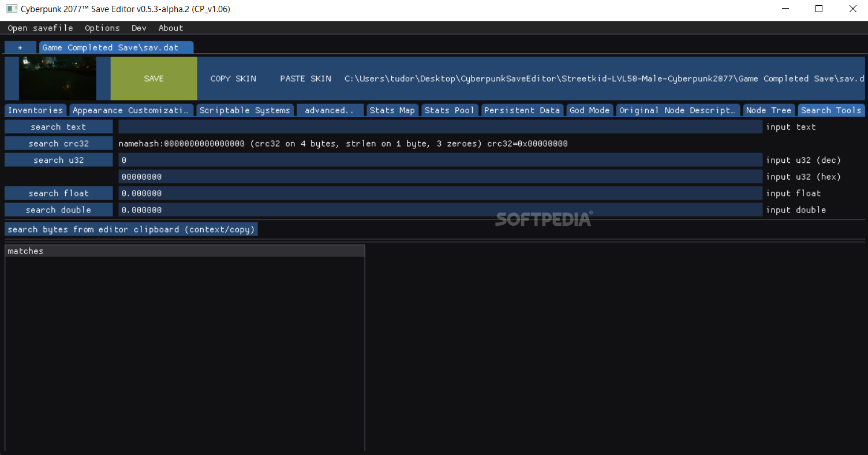Screen dimensions: 868x455
Task: Focus the input float field
Action: [x=440, y=193]
